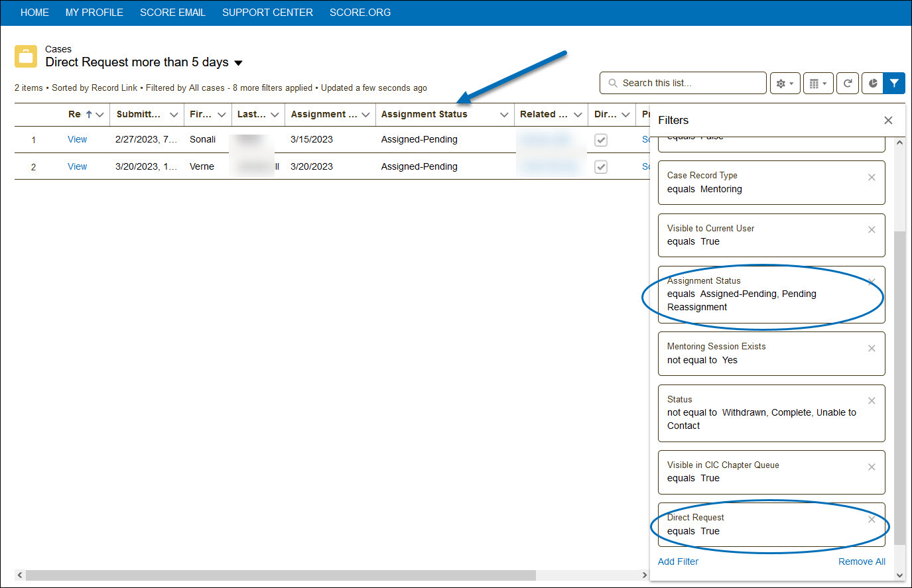The image size is (912, 588).
Task: Refresh the case list
Action: point(847,84)
